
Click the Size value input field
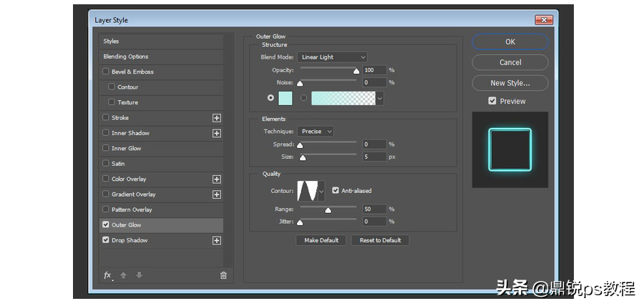click(x=374, y=157)
